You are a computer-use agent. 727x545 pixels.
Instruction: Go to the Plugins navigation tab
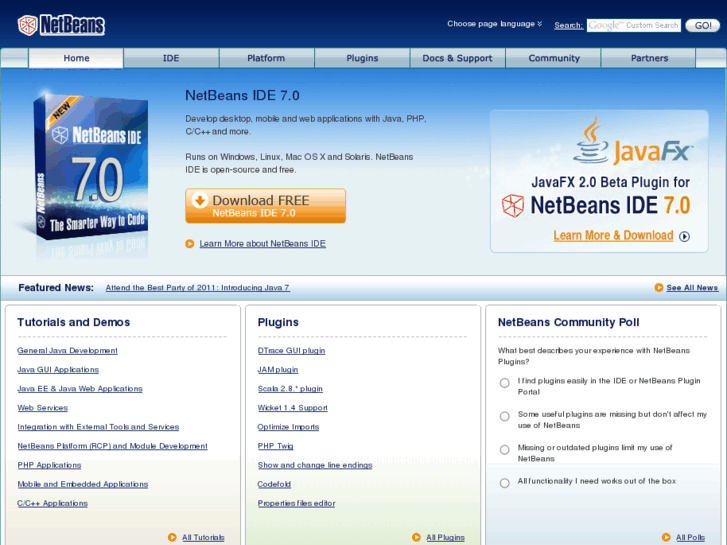coord(362,58)
